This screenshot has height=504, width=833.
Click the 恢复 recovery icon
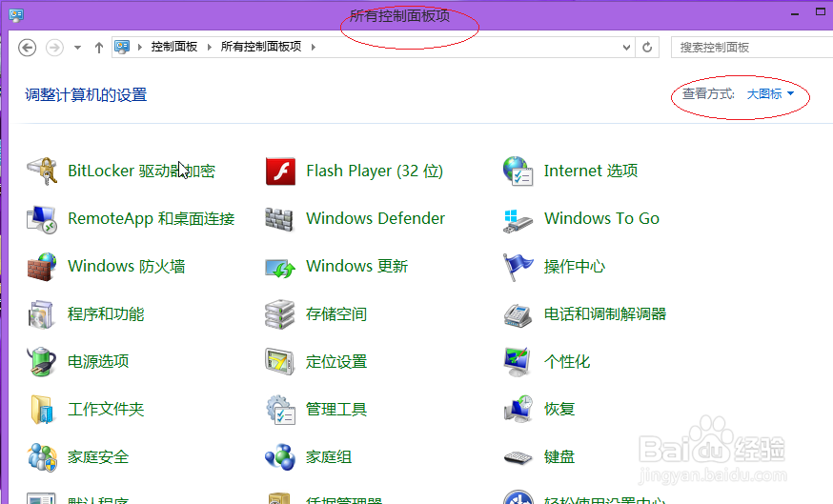point(518,409)
